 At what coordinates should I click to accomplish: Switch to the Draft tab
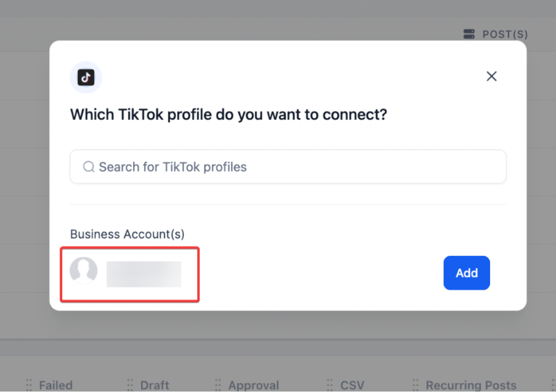click(x=155, y=385)
